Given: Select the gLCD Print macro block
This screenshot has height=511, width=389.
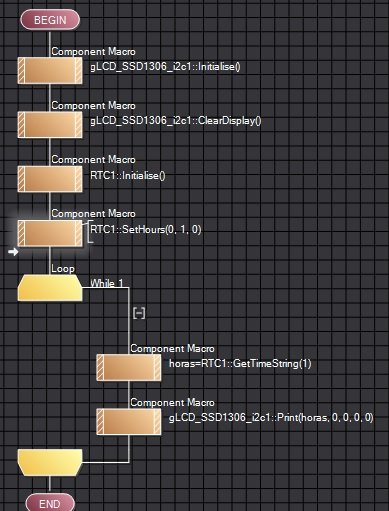Looking at the screenshot, I should tap(129, 422).
